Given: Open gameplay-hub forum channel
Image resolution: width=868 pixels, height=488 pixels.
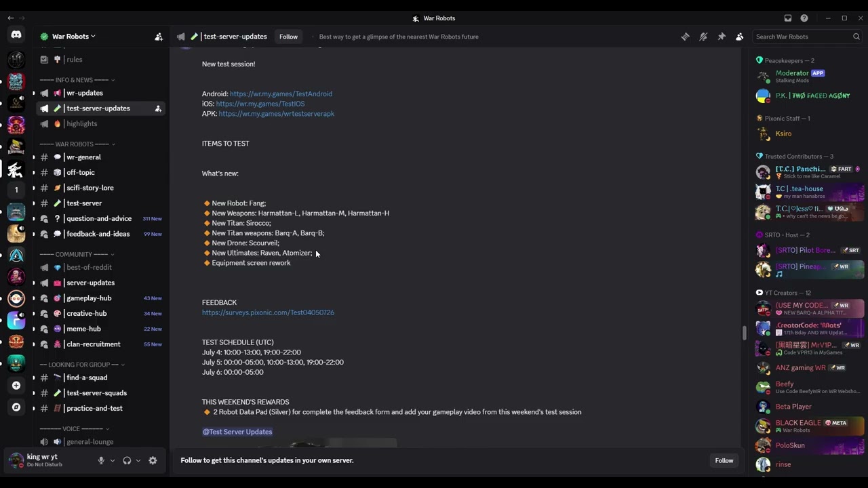Looking at the screenshot, I should [100, 298].
